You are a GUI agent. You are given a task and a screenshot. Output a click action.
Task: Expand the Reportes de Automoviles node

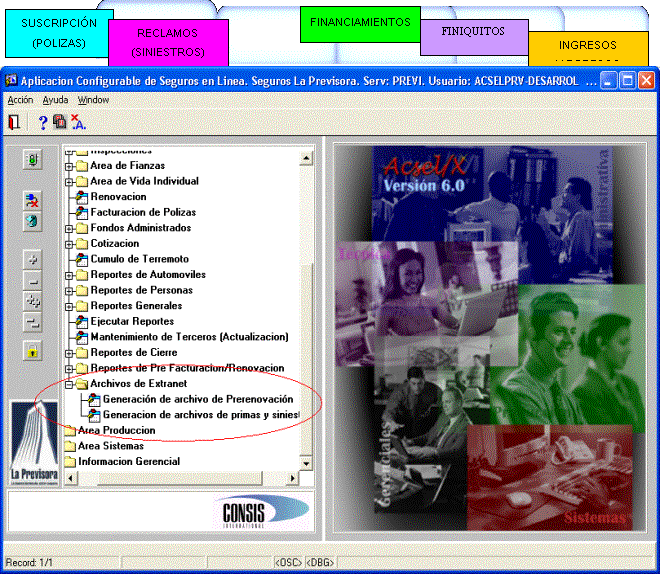pos(69,276)
